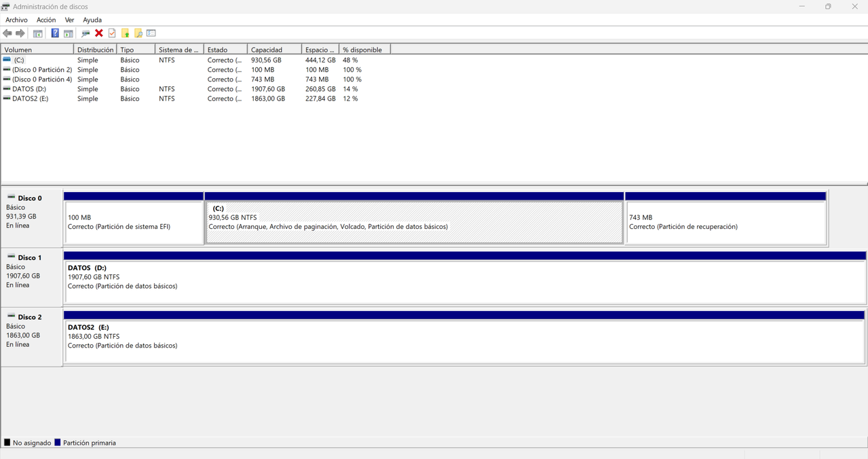Click the 930,56 GB capacity cell
Screen dimensions: 868x459
point(266,60)
